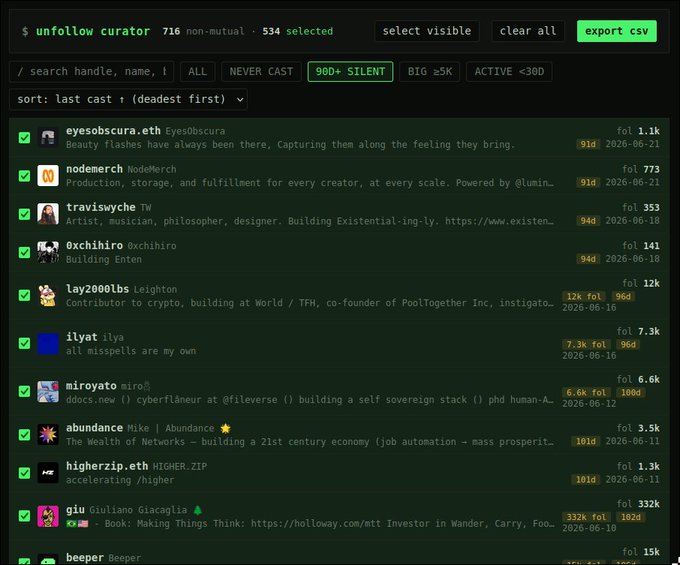Click the beeper handle
Viewport: 680px width, 565px height.
85,558
